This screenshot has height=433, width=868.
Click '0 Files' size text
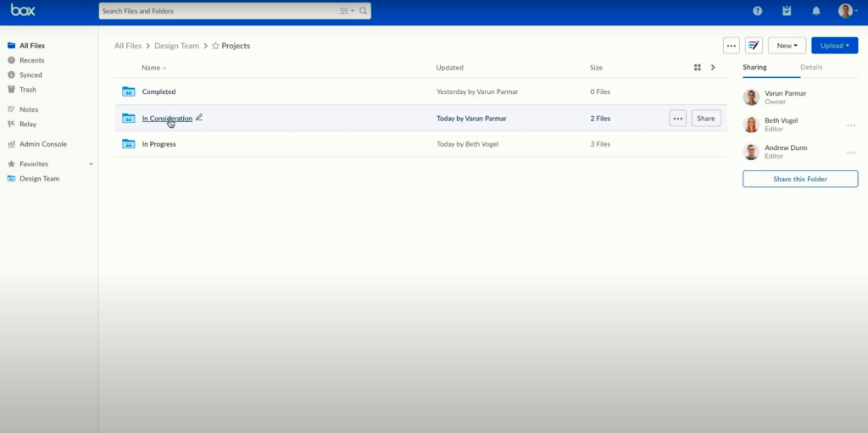click(600, 92)
